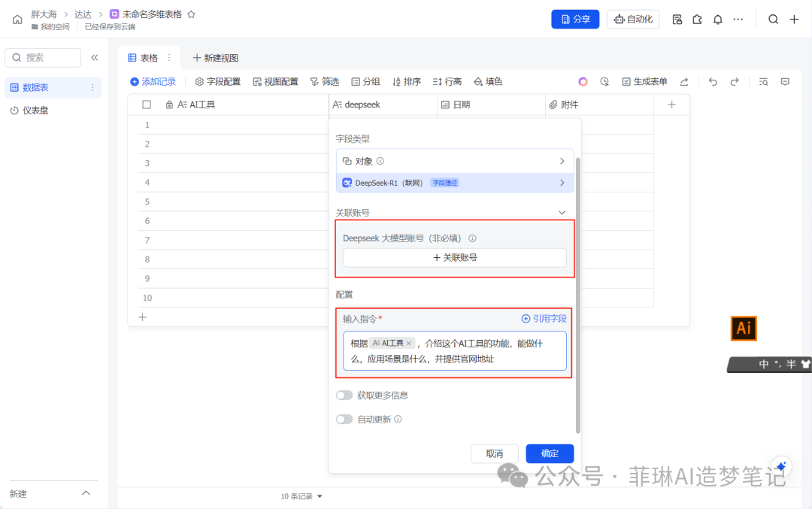Click 生成表单 in the toolbar

(645, 82)
